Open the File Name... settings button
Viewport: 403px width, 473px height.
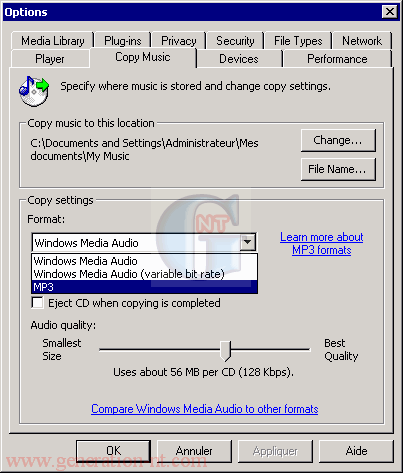click(x=338, y=169)
